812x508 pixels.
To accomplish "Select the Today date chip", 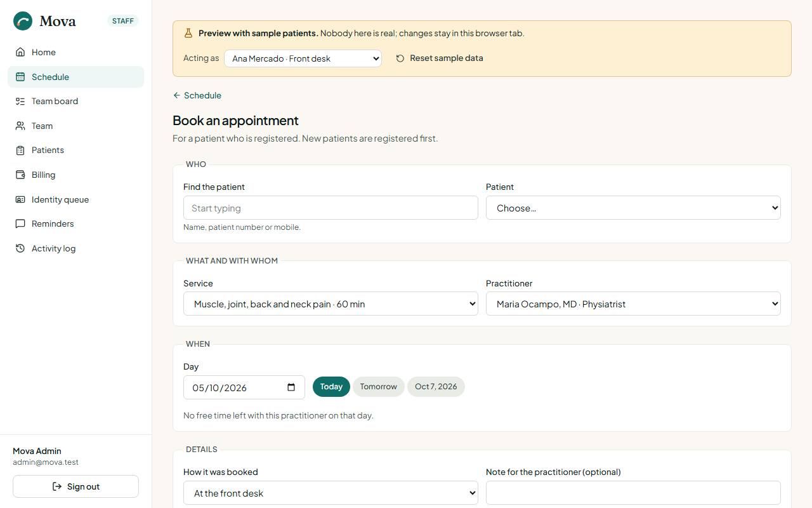I will pyautogui.click(x=331, y=387).
